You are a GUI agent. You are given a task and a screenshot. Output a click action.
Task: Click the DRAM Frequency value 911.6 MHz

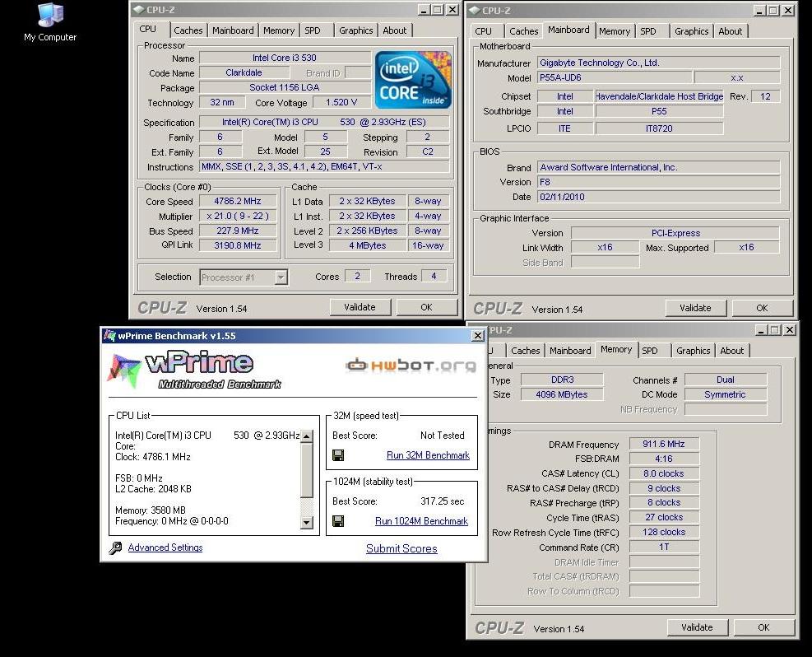(664, 444)
